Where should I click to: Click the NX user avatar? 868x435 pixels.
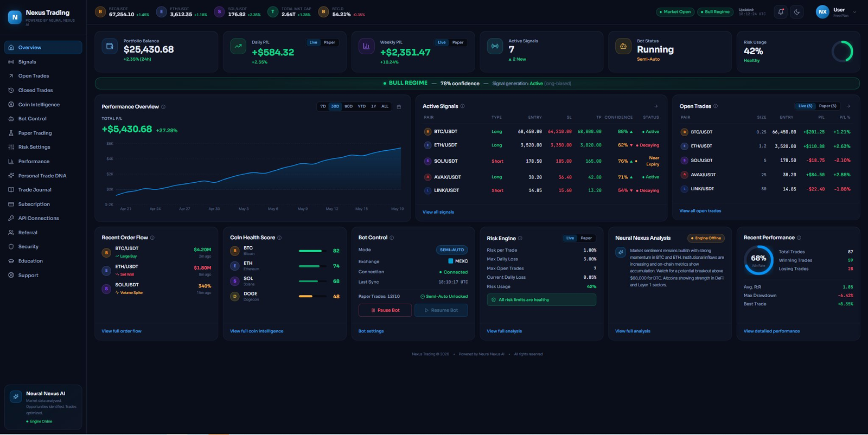[822, 11]
